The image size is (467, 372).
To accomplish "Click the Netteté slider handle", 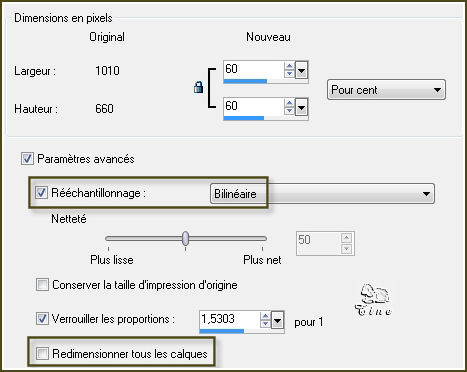I will click(185, 238).
